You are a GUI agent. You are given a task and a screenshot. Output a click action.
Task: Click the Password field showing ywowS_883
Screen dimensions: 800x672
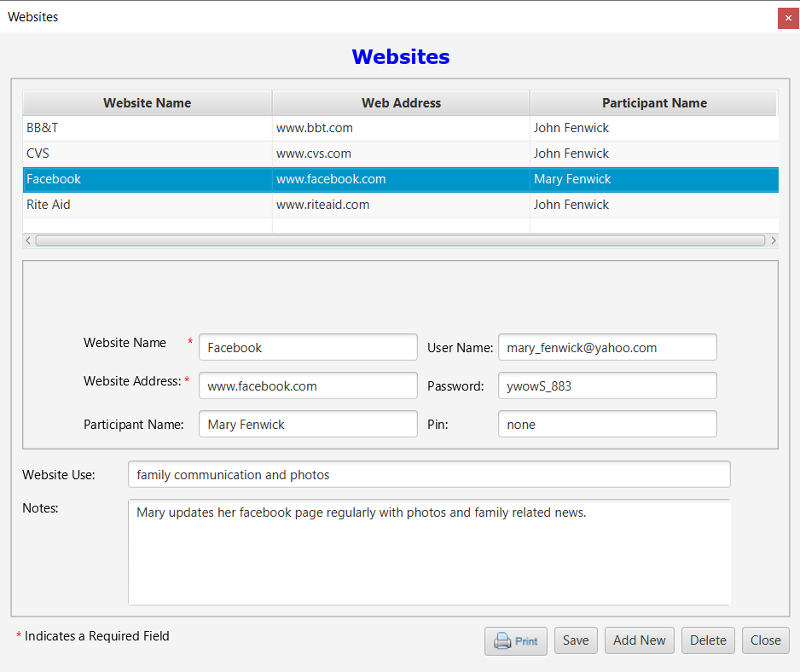coord(607,385)
